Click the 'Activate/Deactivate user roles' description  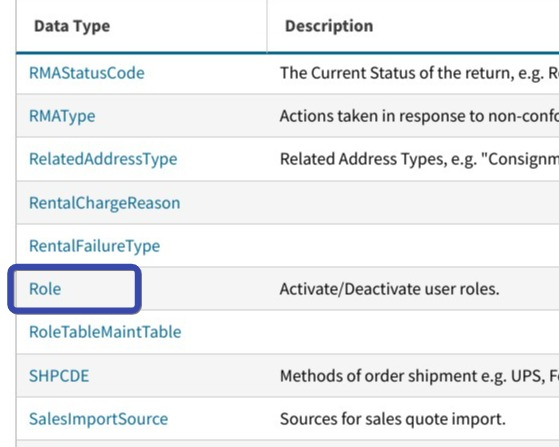[x=389, y=289]
